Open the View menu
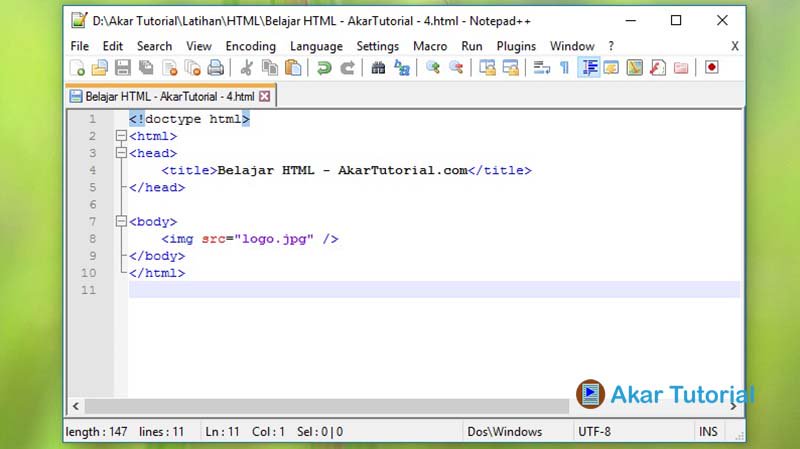800x449 pixels. coord(198,46)
